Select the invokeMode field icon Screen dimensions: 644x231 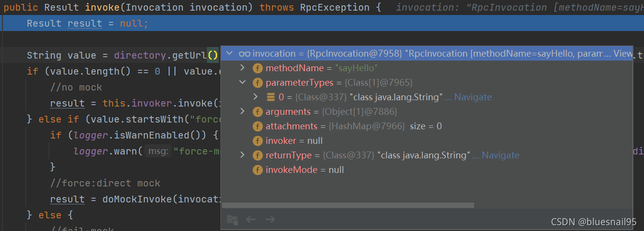tap(258, 170)
